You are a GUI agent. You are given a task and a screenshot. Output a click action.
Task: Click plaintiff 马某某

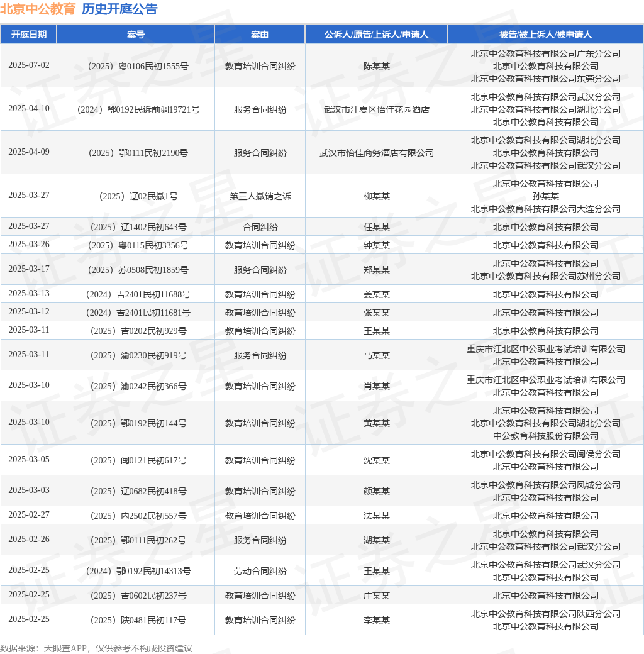376,355
